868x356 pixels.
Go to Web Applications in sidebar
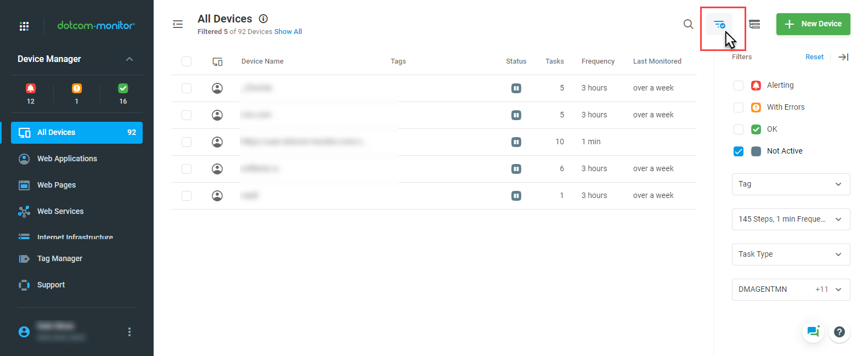[67, 159]
